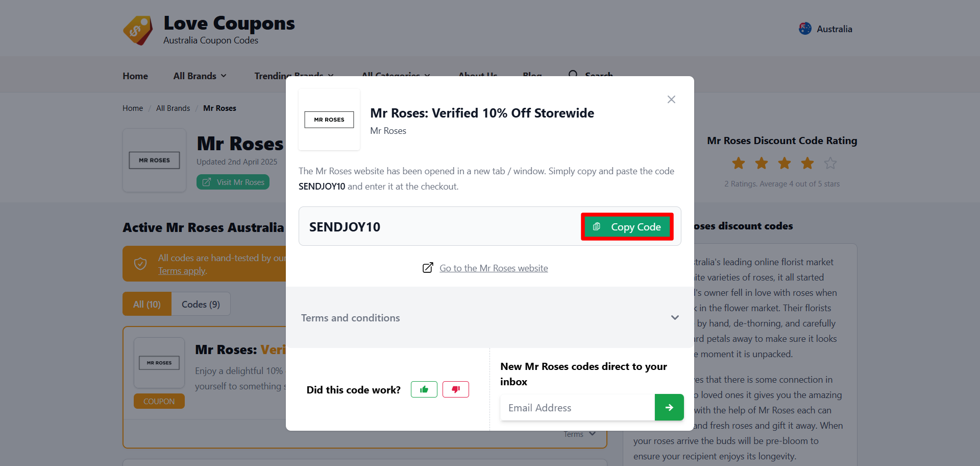Open Go to the Mr Roses website link
This screenshot has height=466, width=980.
point(494,268)
